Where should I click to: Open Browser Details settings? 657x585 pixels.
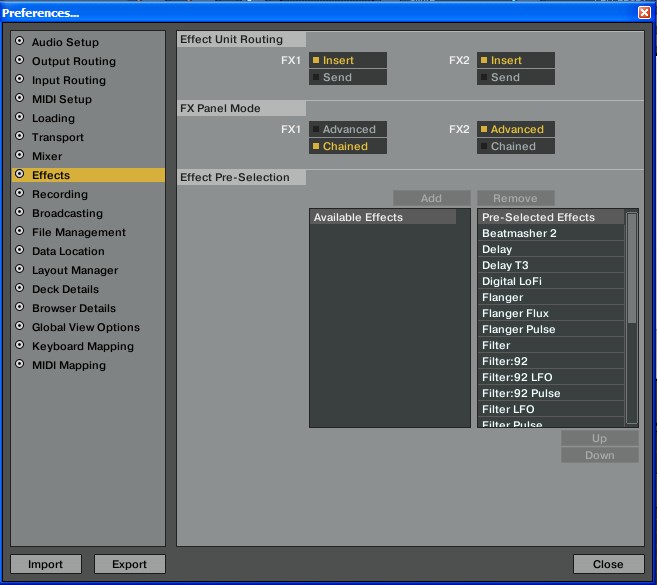pos(74,308)
